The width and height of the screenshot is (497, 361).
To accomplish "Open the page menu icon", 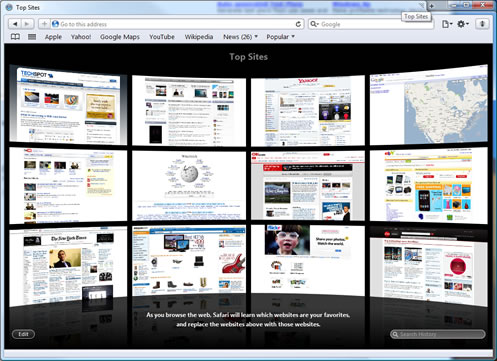I will click(447, 24).
